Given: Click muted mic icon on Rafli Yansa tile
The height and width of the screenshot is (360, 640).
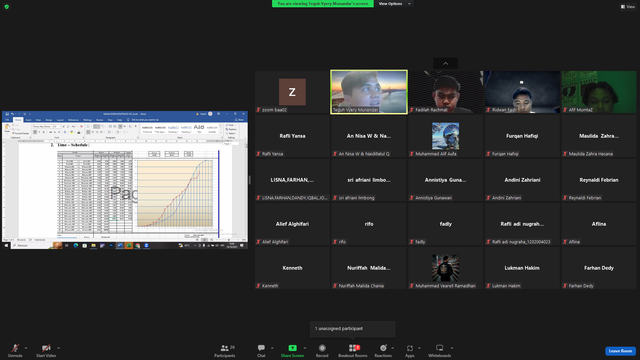Looking at the screenshot, I should (258, 154).
